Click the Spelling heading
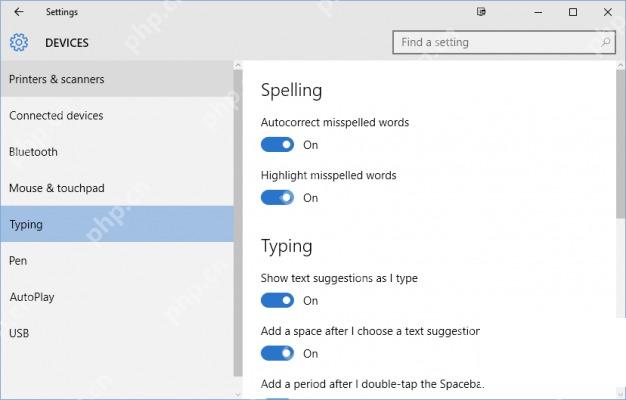Screen dimensions: 626x400 point(291,91)
